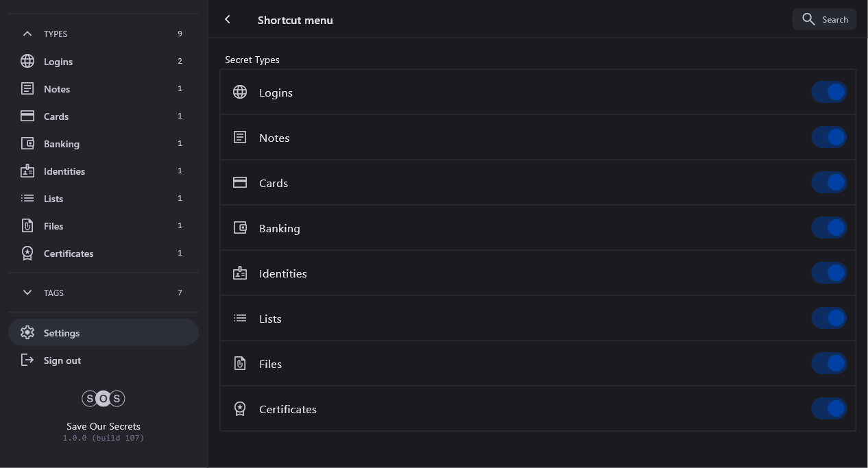Collapse the Types section chevron

click(27, 34)
